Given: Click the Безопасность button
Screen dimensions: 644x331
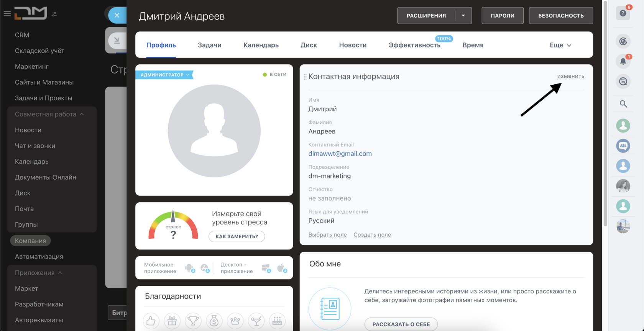Looking at the screenshot, I should (x=561, y=16).
